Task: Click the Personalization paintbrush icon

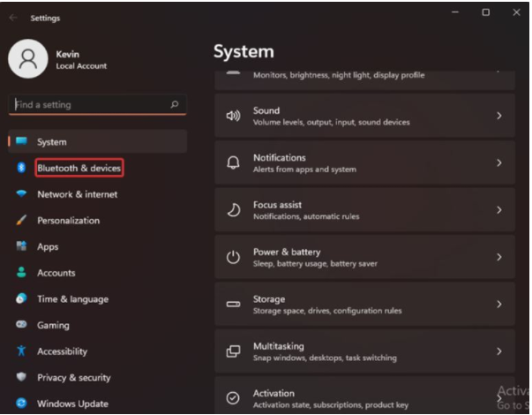Action: click(x=21, y=221)
